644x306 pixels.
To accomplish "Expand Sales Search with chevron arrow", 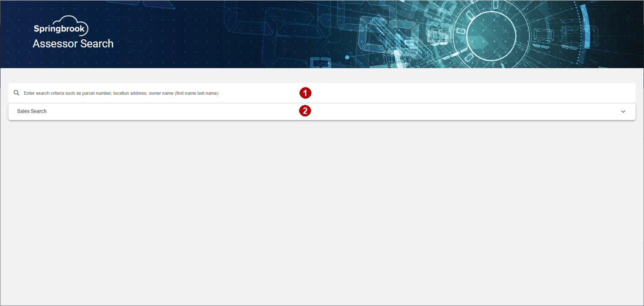I will pos(623,111).
